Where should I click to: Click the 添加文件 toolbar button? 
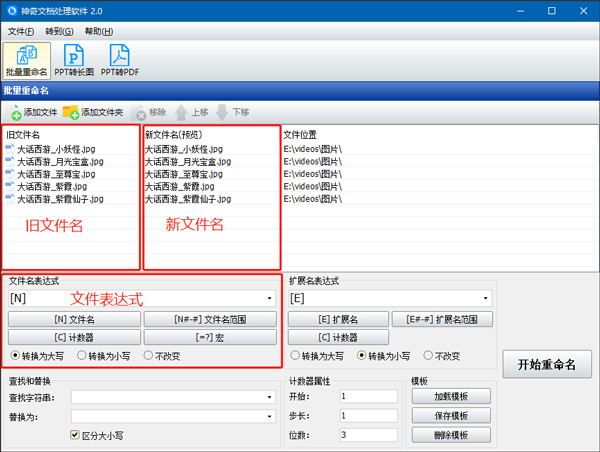point(34,112)
